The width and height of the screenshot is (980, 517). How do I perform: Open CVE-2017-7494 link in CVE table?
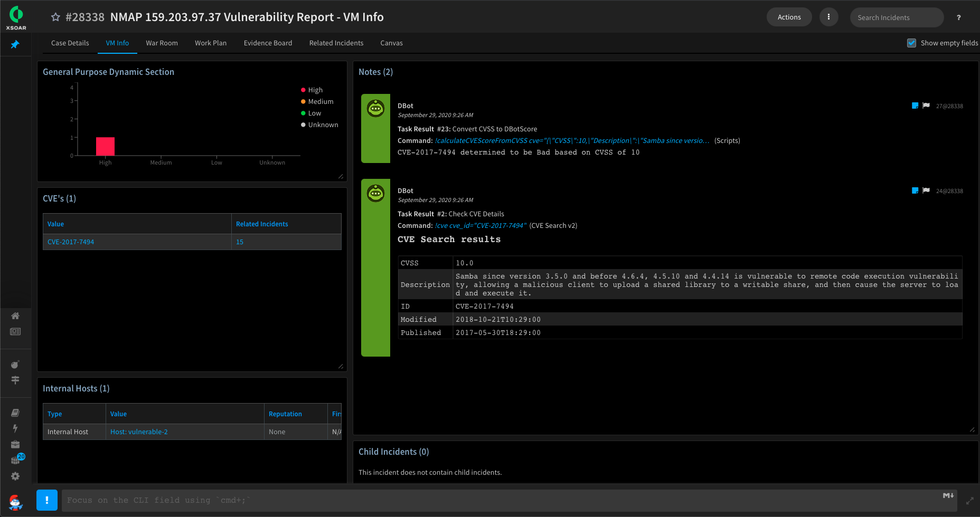coord(71,242)
